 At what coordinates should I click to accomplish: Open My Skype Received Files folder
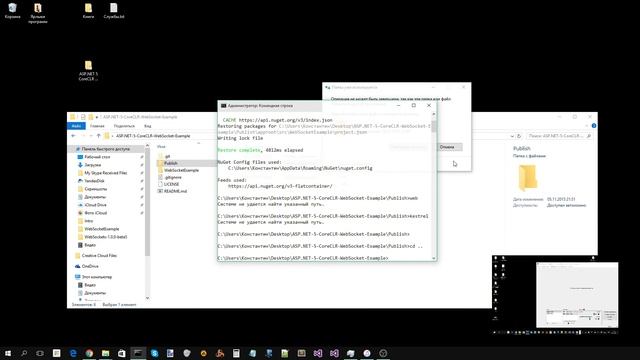pyautogui.click(x=106, y=173)
